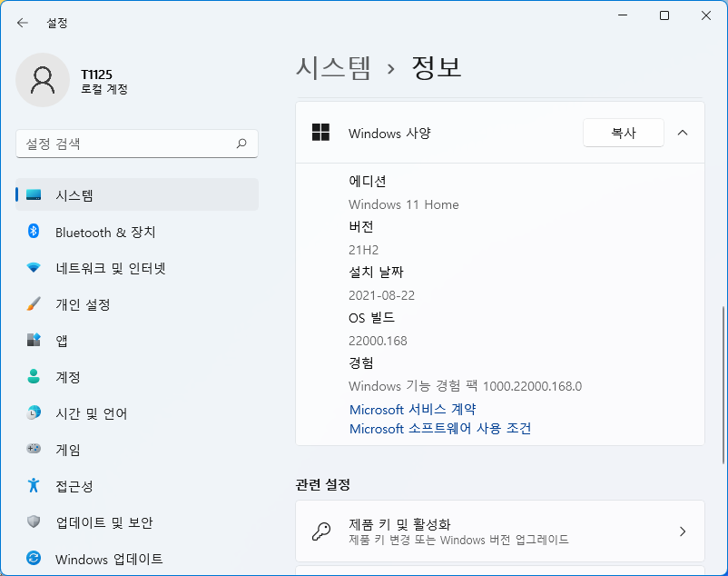
Task: Click the 2021-08-22 install date
Action: 381,295
